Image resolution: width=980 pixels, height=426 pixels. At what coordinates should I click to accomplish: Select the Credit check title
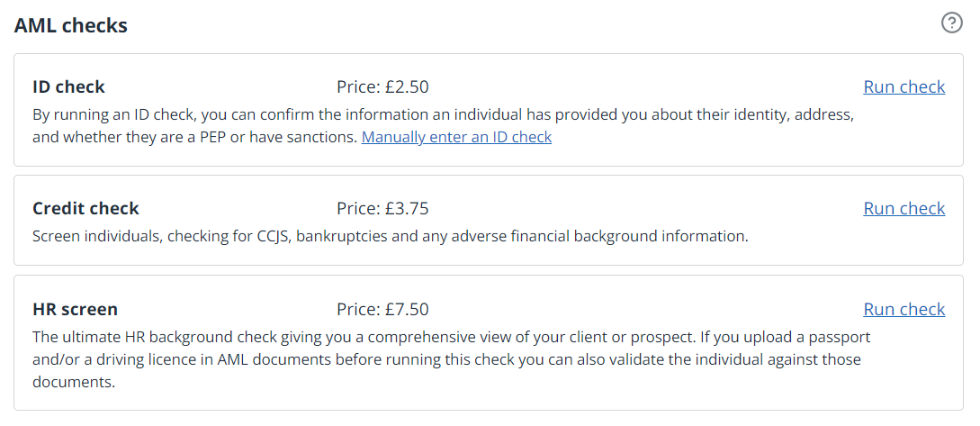85,208
